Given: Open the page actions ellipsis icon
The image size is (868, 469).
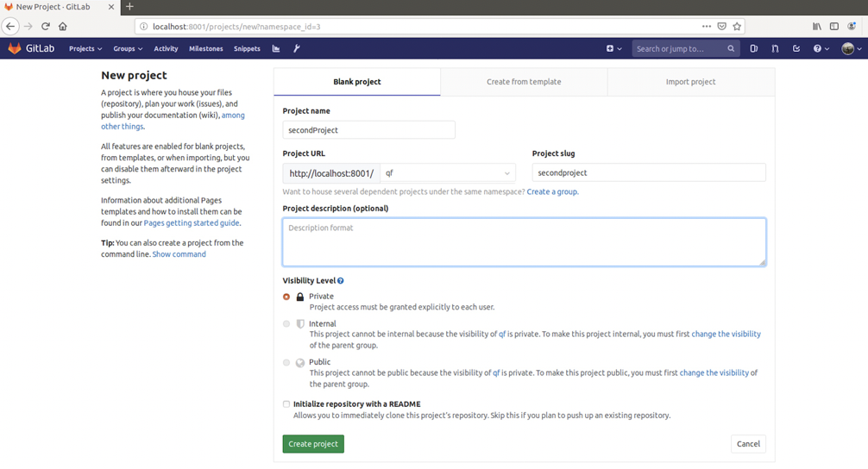Looking at the screenshot, I should tap(707, 26).
